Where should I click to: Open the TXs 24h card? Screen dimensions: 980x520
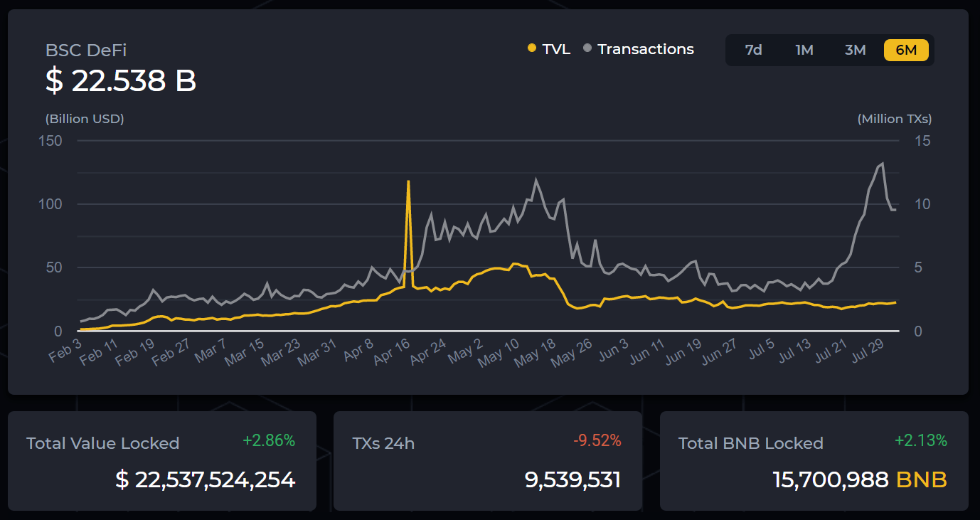(x=488, y=461)
